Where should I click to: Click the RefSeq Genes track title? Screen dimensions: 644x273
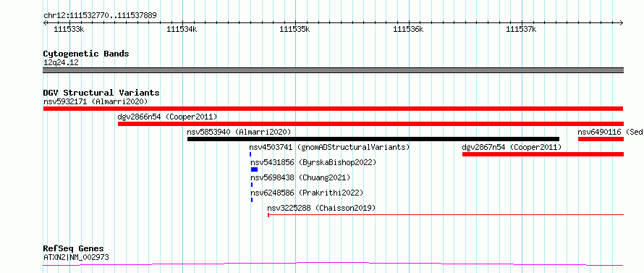coord(74,249)
